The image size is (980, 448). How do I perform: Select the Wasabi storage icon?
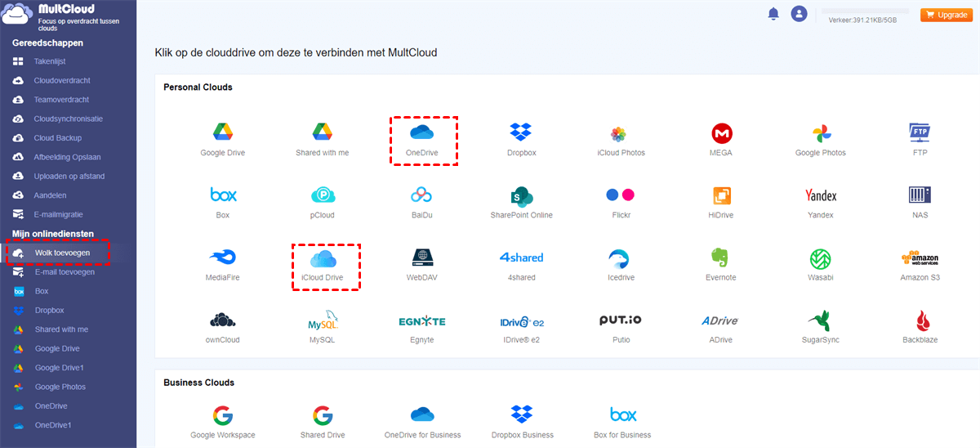820,259
